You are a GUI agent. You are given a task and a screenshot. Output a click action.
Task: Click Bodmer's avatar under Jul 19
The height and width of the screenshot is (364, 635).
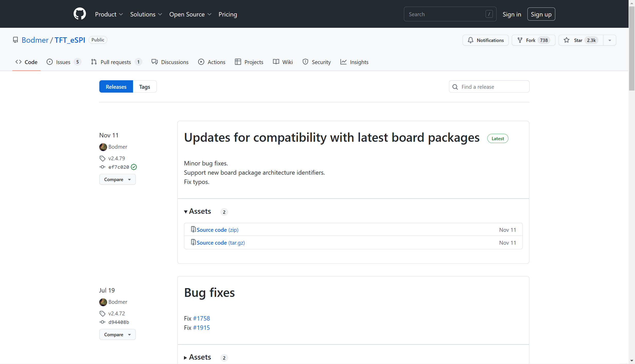point(103,302)
